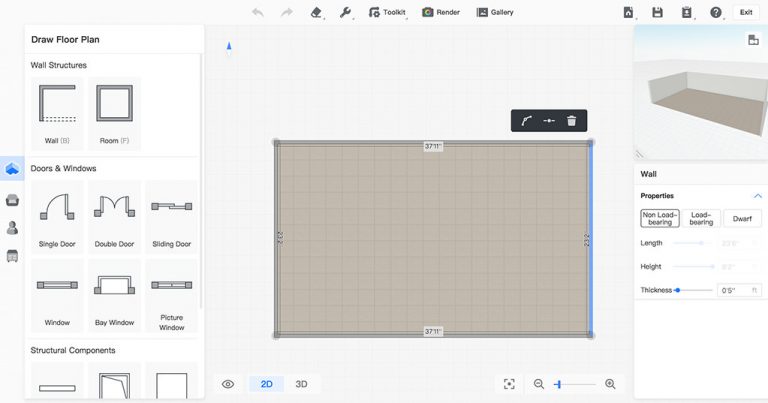Choose the Bay Window item

tap(114, 295)
